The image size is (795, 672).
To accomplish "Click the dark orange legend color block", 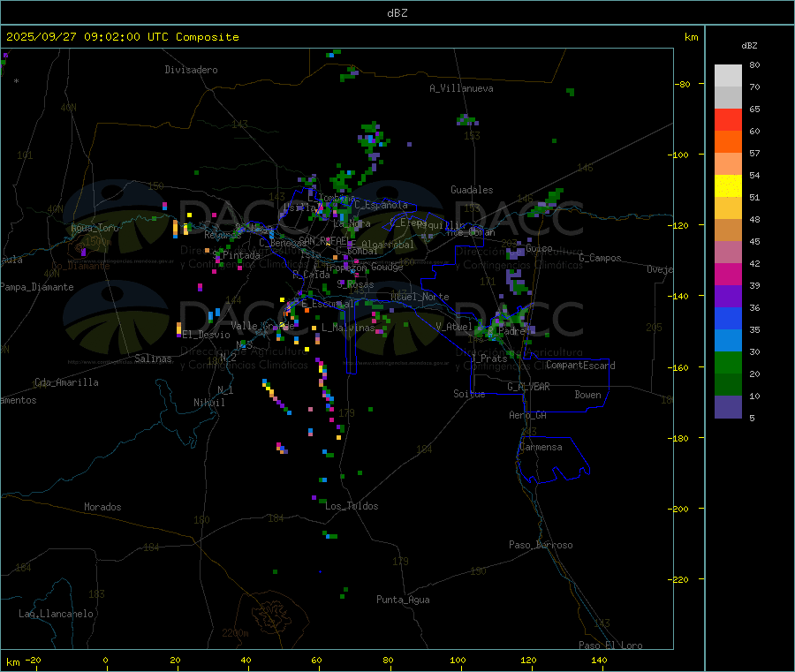I will tap(728, 141).
